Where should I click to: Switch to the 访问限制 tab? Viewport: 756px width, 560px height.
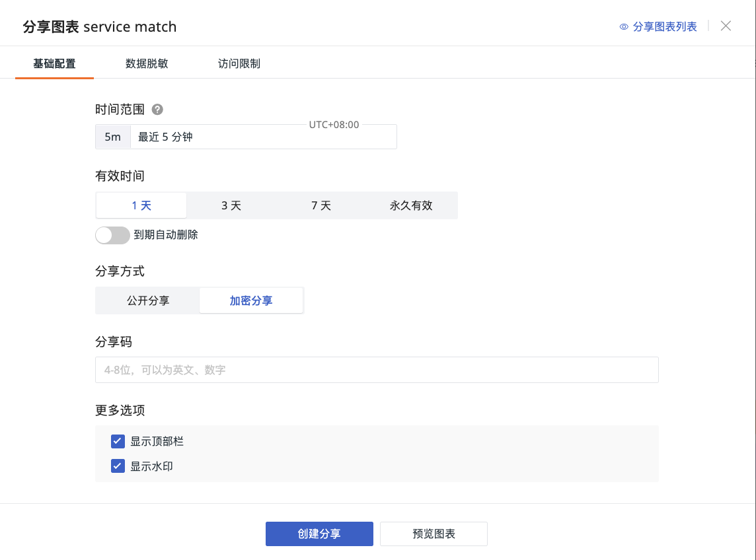(x=239, y=64)
